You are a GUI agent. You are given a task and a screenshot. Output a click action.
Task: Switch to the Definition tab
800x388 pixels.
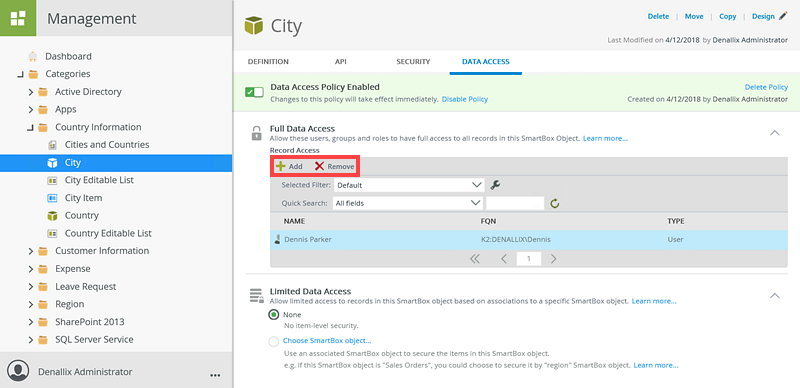tap(268, 62)
